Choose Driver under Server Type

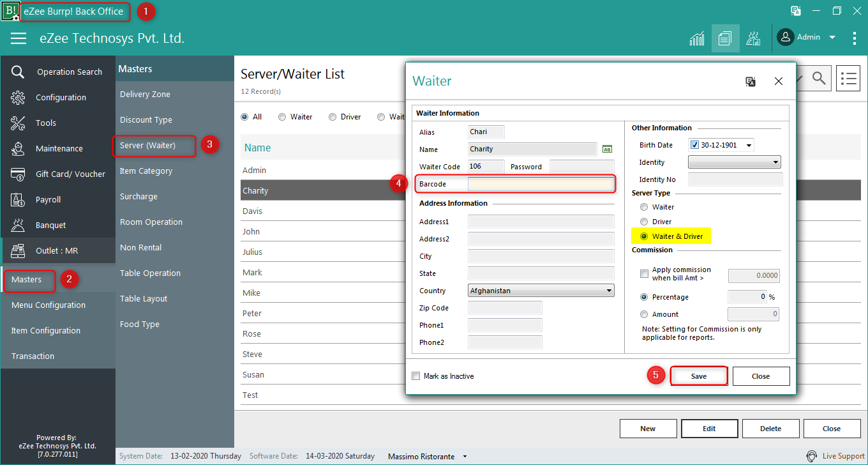644,222
